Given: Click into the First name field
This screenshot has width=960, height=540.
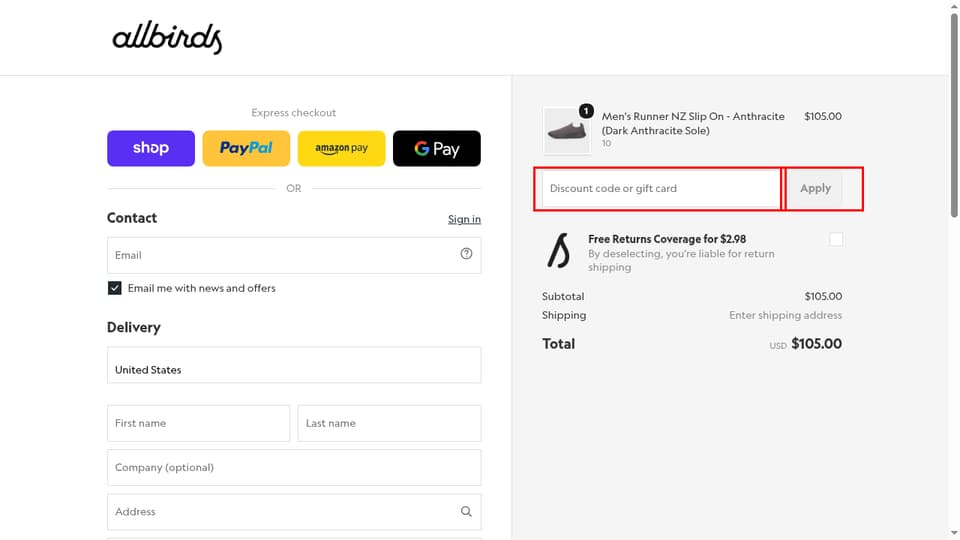Looking at the screenshot, I should [198, 423].
